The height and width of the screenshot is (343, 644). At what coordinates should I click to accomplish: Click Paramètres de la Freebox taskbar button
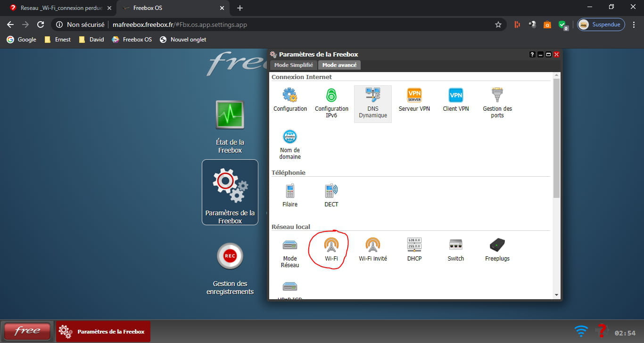tap(103, 331)
